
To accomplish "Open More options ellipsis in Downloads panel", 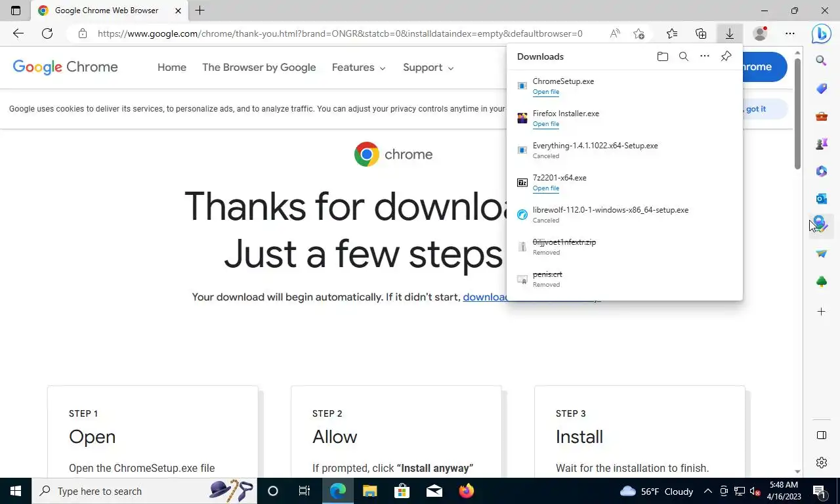I will [x=705, y=56].
